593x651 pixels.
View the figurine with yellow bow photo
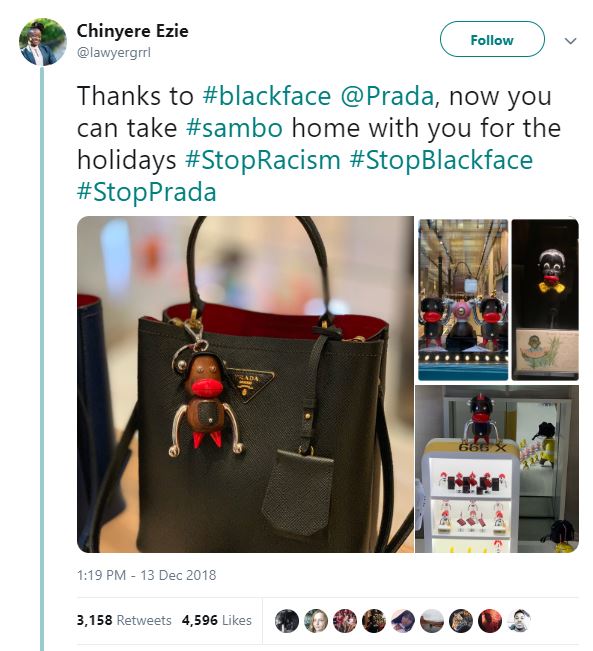click(x=545, y=300)
